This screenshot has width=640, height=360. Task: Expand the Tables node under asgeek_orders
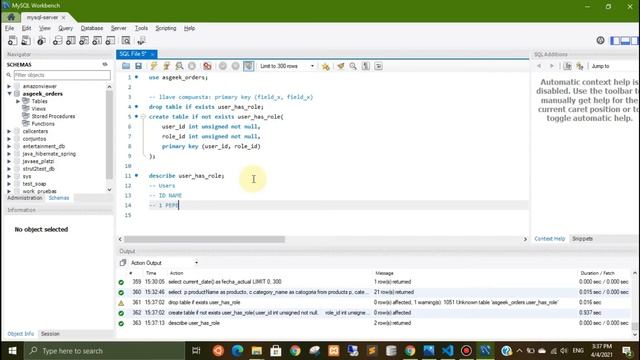pyautogui.click(x=18, y=101)
